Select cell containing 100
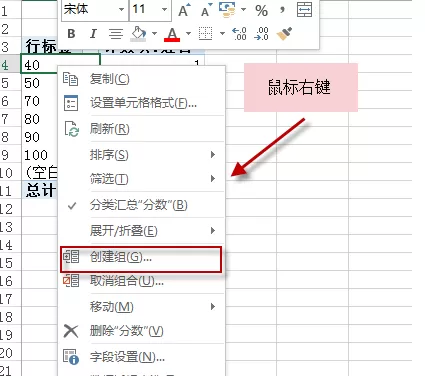 coord(40,155)
